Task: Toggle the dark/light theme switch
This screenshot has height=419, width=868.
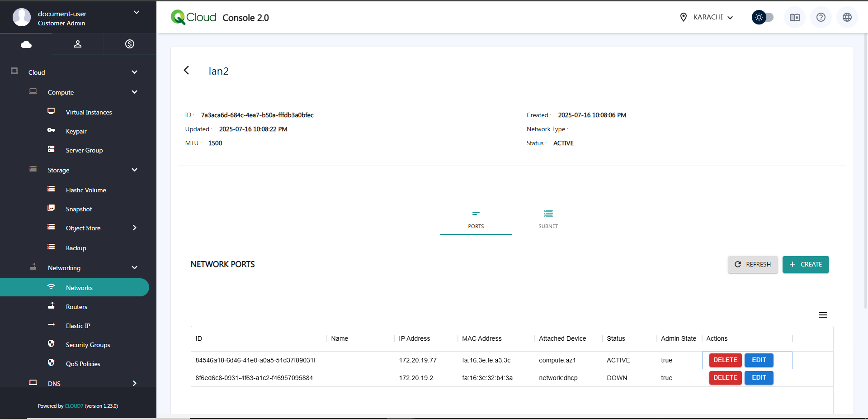Action: [x=762, y=18]
